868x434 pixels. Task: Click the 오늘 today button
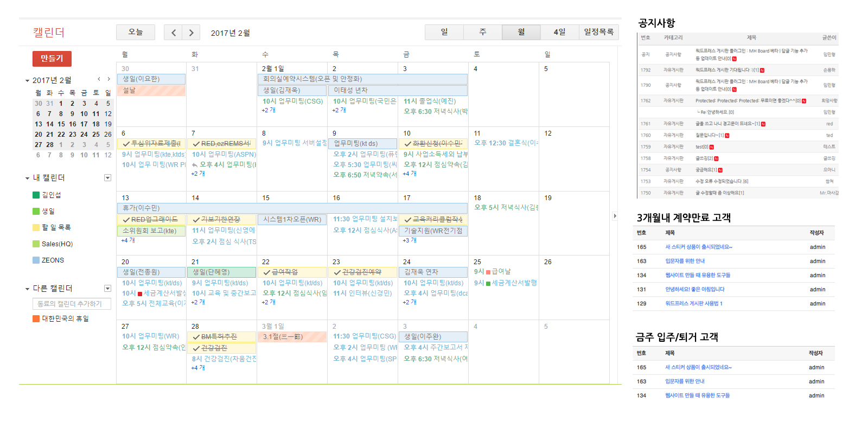[x=136, y=33]
